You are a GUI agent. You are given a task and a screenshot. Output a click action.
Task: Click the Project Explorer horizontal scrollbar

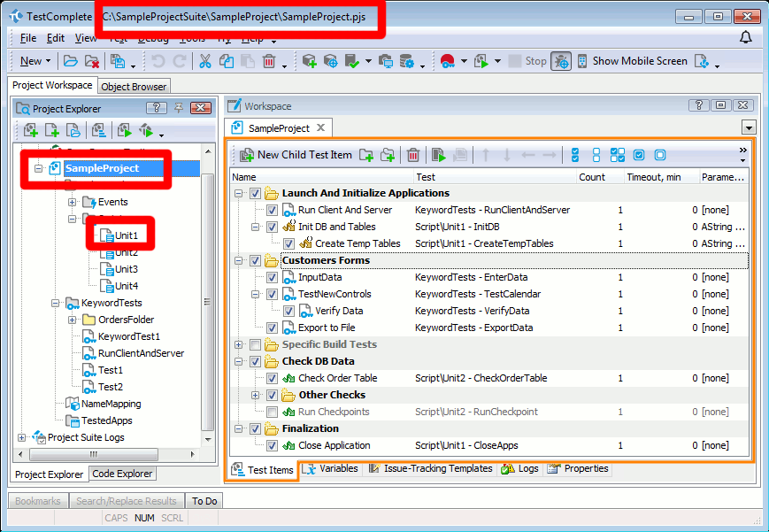coord(106,454)
